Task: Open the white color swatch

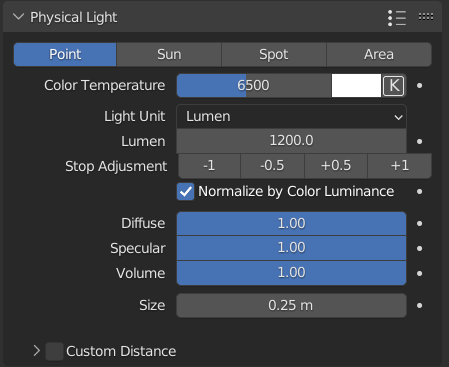Action: [356, 86]
